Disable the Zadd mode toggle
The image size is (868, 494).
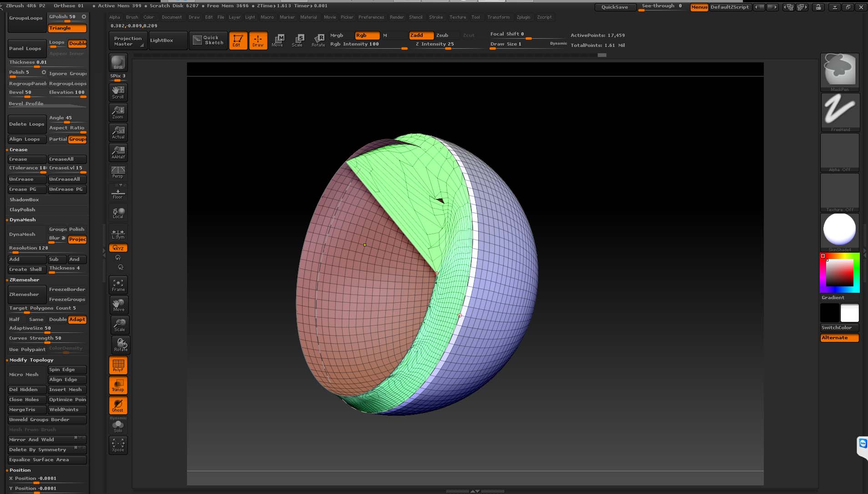click(x=420, y=35)
